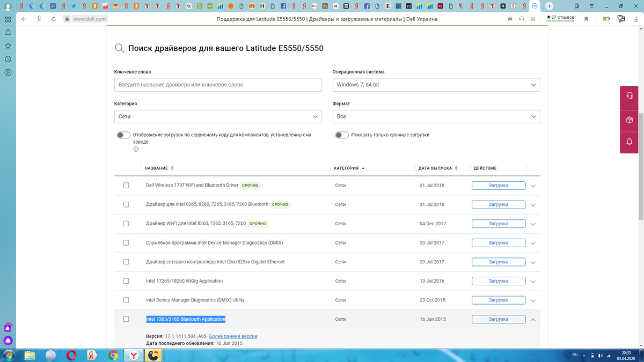Image resolution: width=644 pixels, height=362 pixels.
Task: Click the volume speaker icon in system tray
Action: pyautogui.click(x=600, y=356)
